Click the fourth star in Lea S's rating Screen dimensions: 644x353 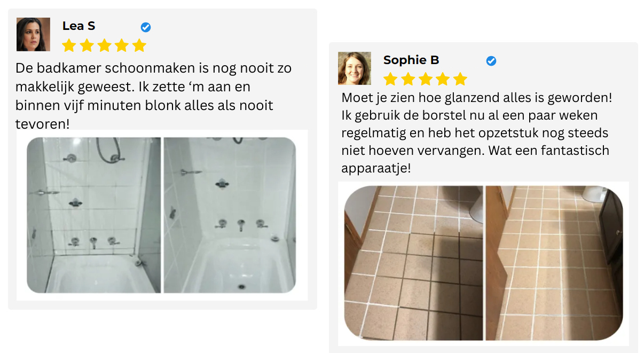point(121,45)
